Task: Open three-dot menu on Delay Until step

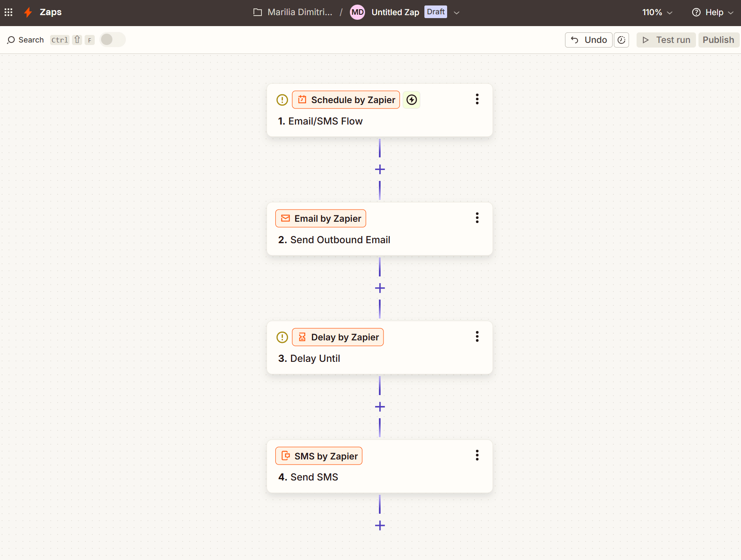Action: coord(477,337)
